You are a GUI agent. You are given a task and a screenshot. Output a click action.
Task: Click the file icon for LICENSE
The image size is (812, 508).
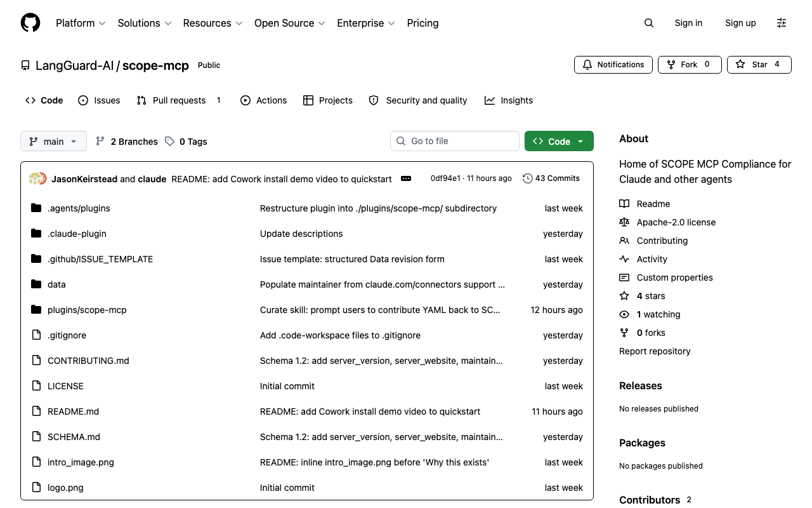tap(36, 386)
